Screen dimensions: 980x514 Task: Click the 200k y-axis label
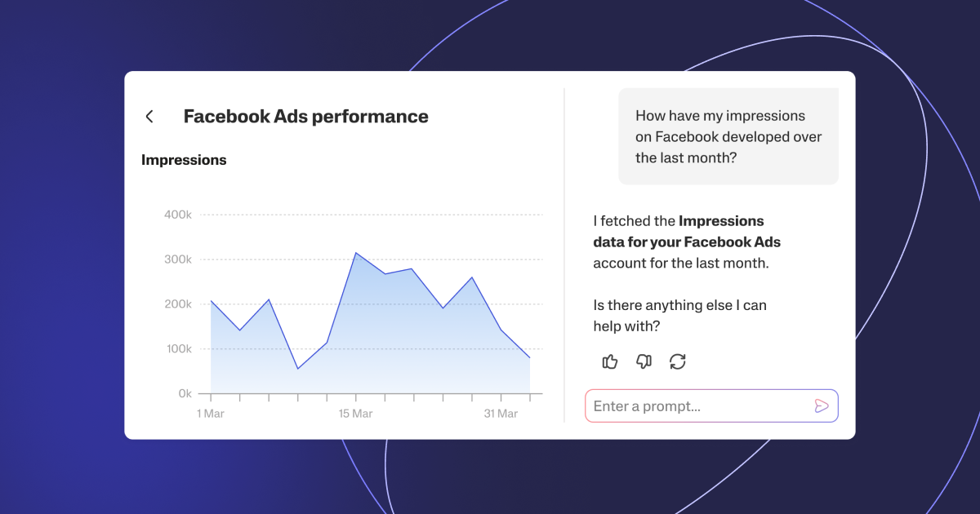177,304
